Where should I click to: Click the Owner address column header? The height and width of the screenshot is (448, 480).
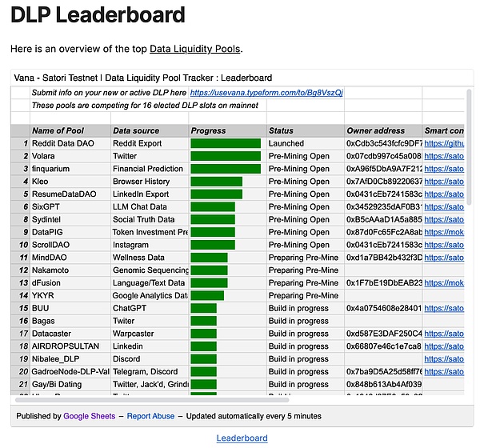coord(382,130)
